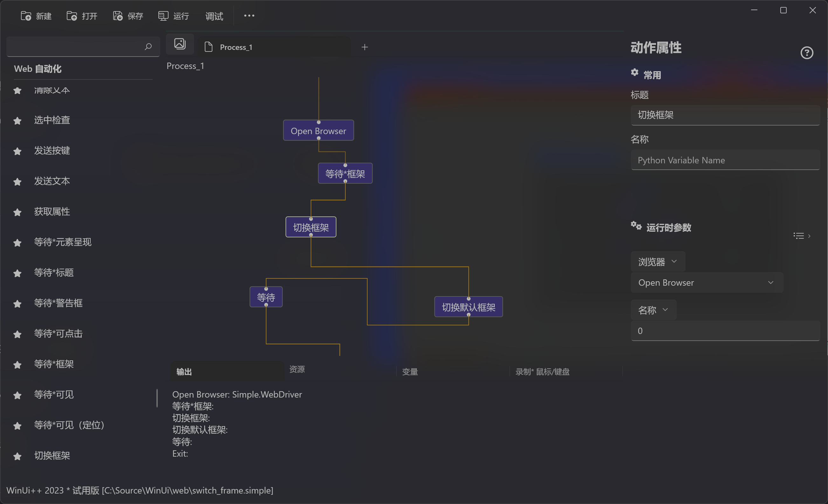
Task: Click the Python Variable Name input field
Action: click(725, 160)
